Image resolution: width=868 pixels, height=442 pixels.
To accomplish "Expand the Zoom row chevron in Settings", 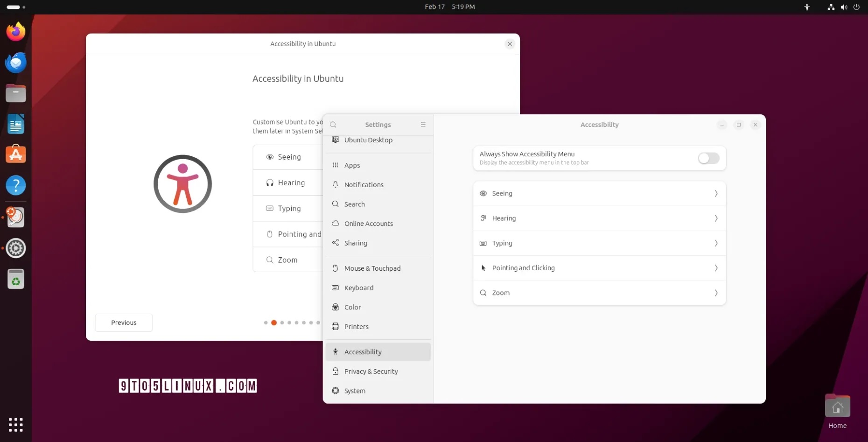I will (716, 293).
